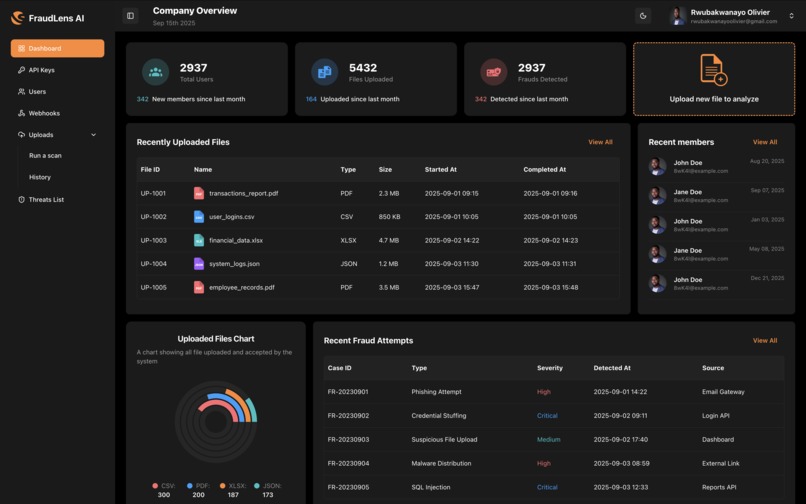Collapse the Uploads submenu chevron
The width and height of the screenshot is (806, 504).
94,135
